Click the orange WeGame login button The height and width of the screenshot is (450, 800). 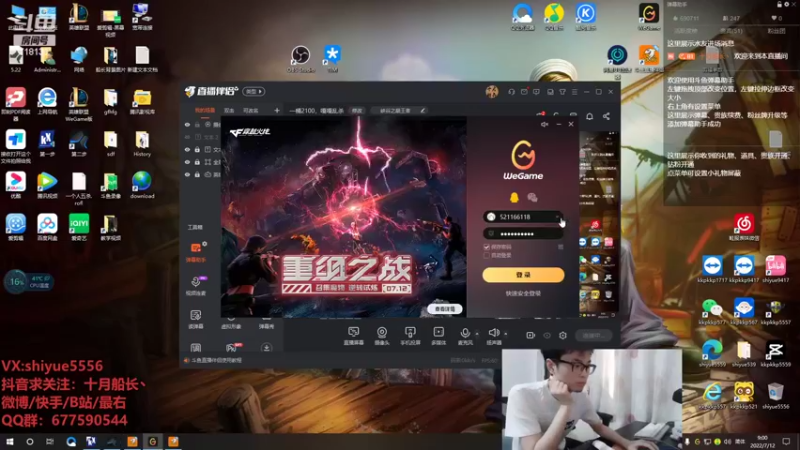[x=523, y=274]
